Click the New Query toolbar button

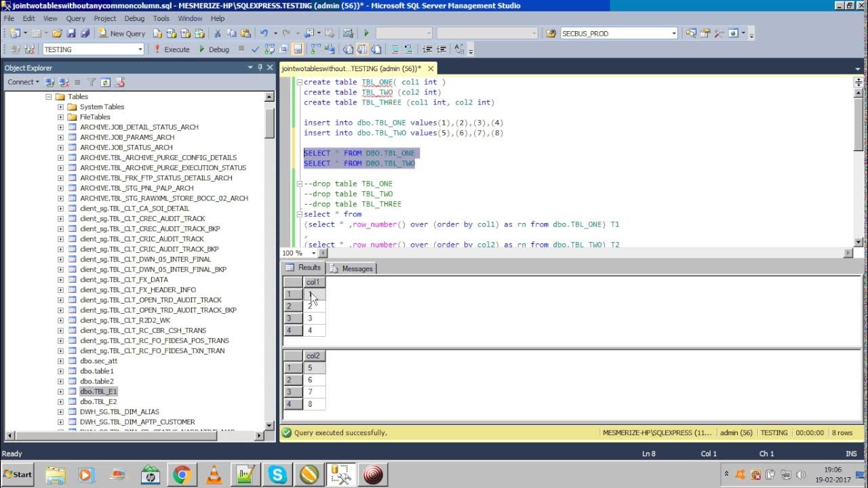(x=122, y=33)
